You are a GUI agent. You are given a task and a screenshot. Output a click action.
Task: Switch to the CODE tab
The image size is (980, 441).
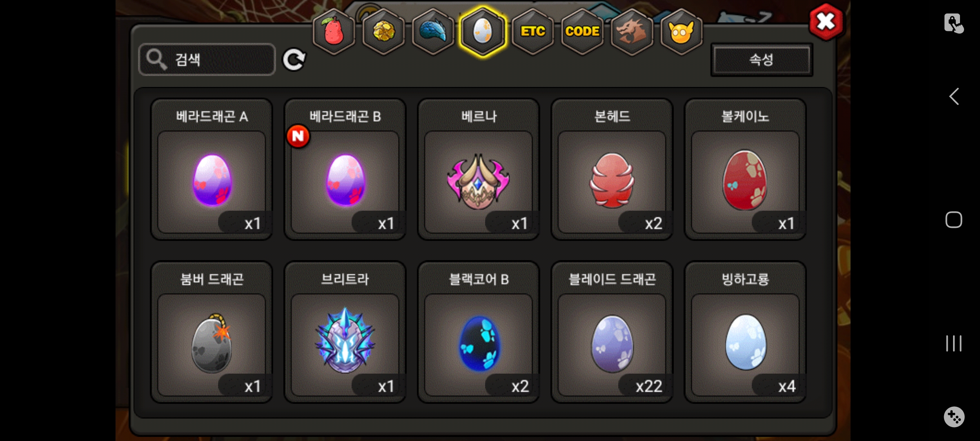point(582,31)
